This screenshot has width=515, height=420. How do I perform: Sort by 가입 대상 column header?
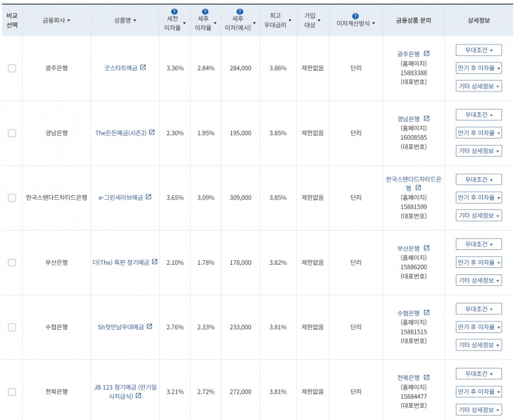click(312, 21)
